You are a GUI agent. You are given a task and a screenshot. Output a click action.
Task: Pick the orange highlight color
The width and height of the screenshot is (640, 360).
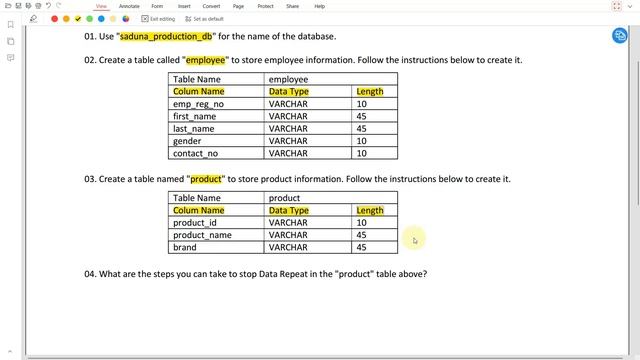click(x=66, y=19)
